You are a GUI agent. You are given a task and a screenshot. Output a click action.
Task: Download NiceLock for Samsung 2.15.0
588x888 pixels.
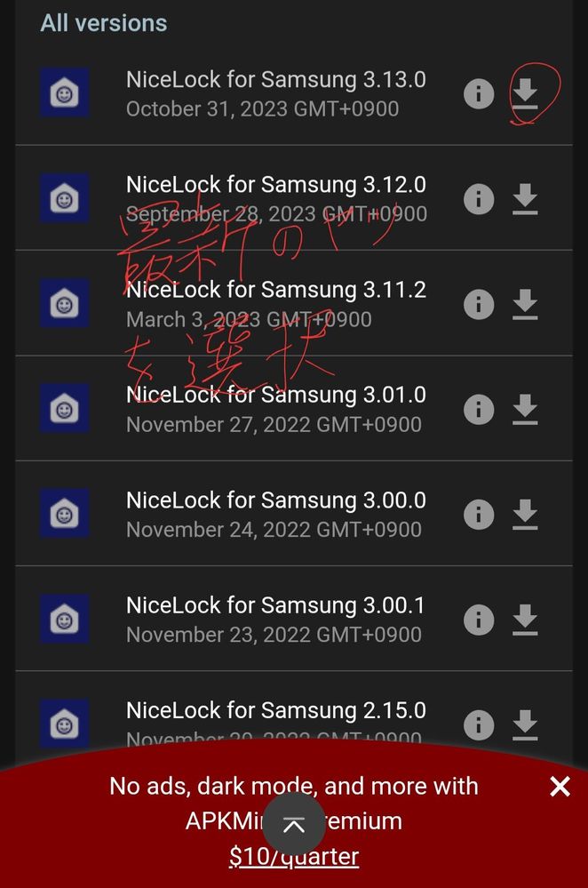(525, 725)
